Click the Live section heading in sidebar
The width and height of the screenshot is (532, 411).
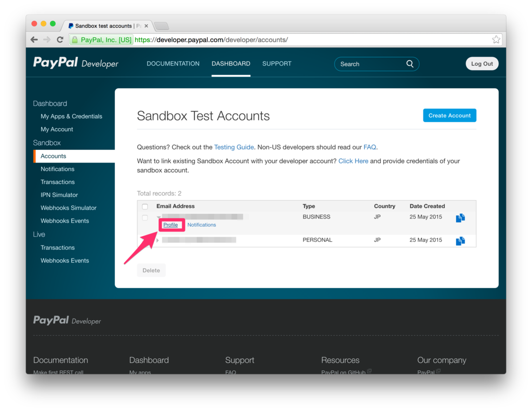point(39,234)
